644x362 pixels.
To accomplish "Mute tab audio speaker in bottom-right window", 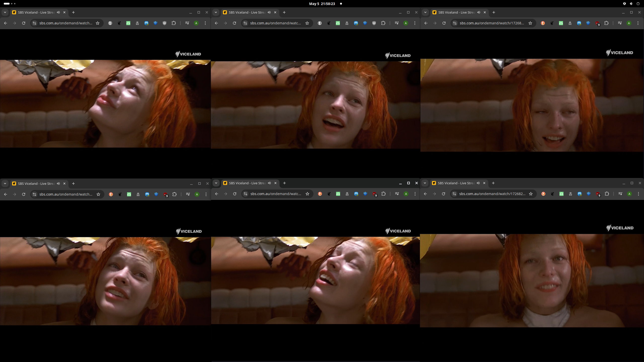I will coord(478,183).
